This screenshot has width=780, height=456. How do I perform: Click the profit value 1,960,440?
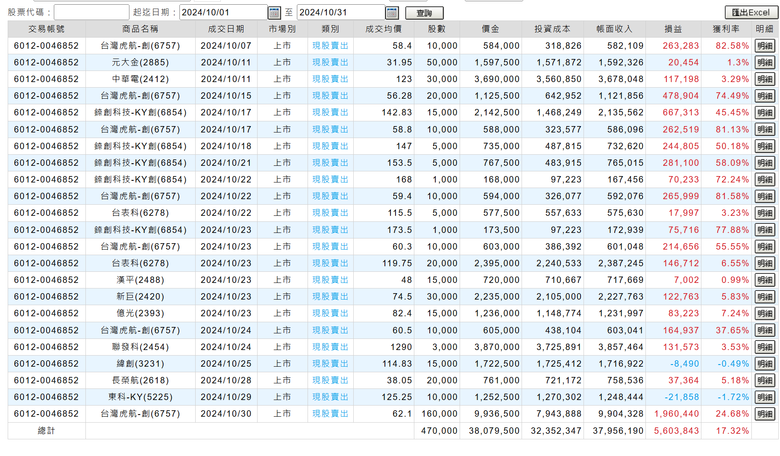(677, 414)
